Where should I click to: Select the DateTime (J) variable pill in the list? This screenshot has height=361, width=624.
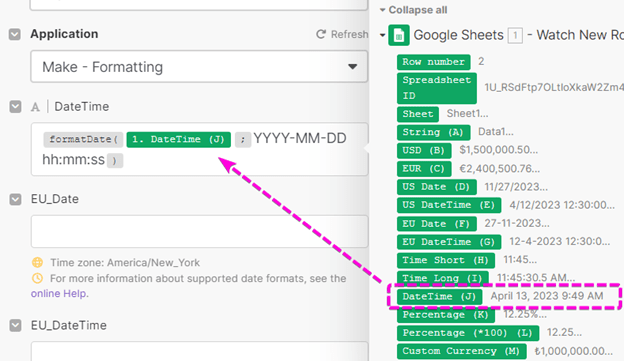pyautogui.click(x=439, y=297)
